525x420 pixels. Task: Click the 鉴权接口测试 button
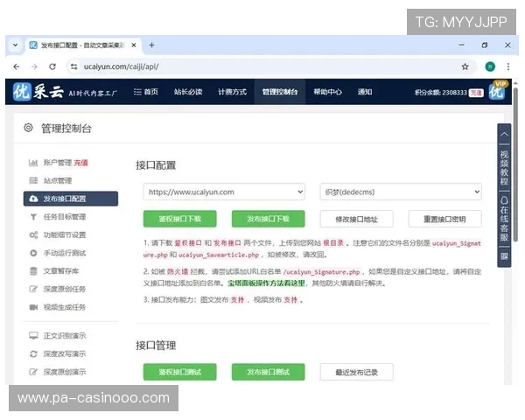(x=179, y=372)
